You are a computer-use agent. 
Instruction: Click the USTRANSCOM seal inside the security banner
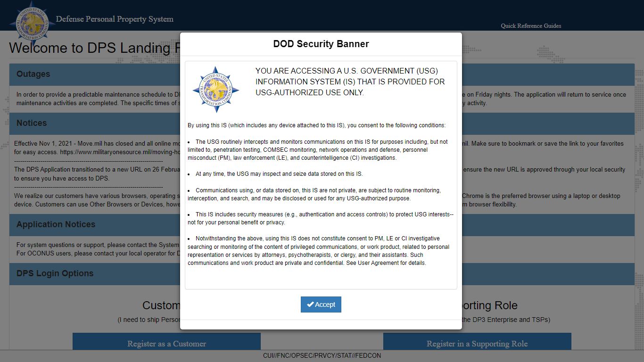point(216,90)
